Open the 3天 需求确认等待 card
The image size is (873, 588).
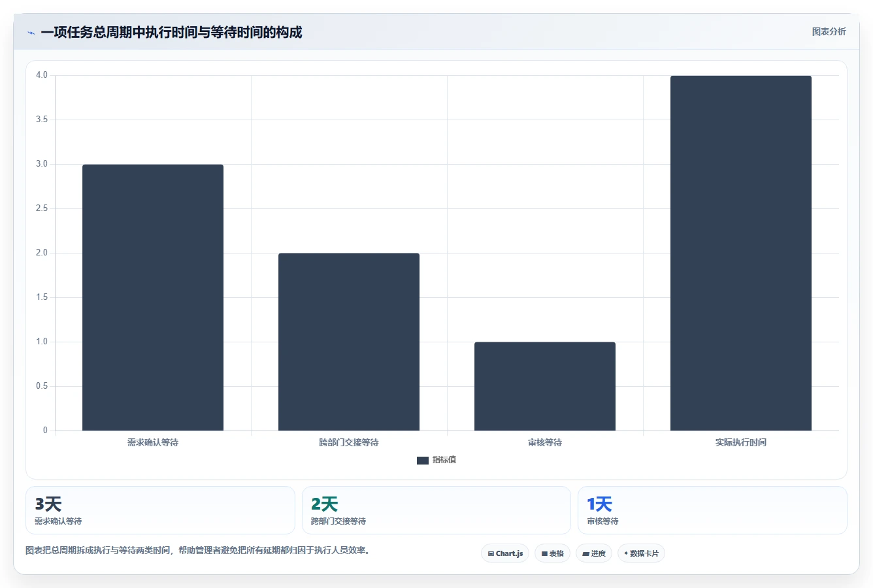click(160, 510)
